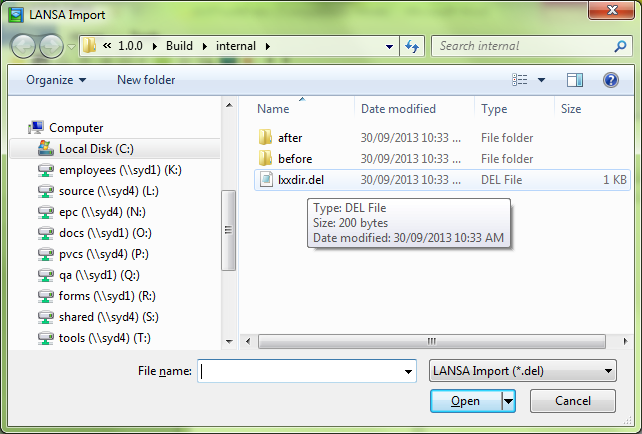Click the LANSA Import title bar icon
The height and width of the screenshot is (434, 642).
pyautogui.click(x=16, y=15)
